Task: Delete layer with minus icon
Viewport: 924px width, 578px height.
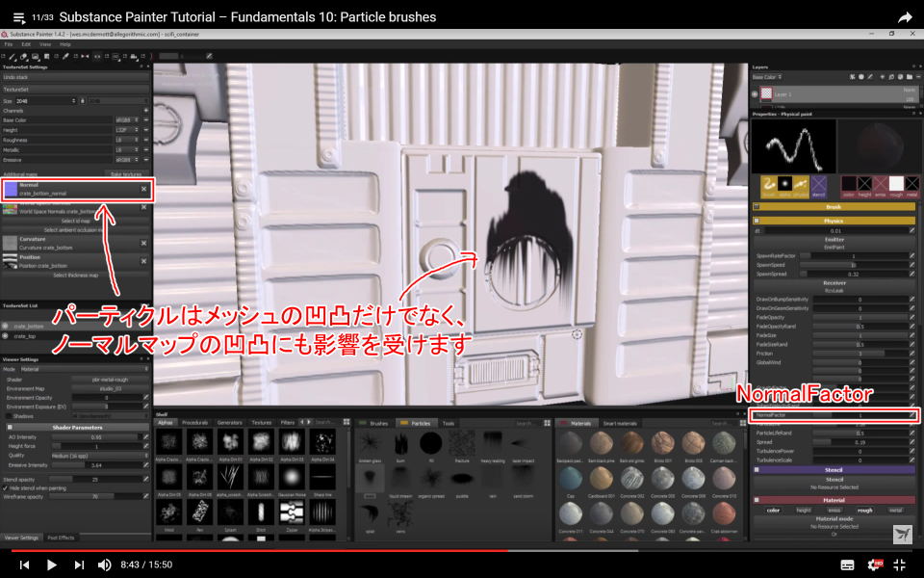Action: (x=918, y=77)
